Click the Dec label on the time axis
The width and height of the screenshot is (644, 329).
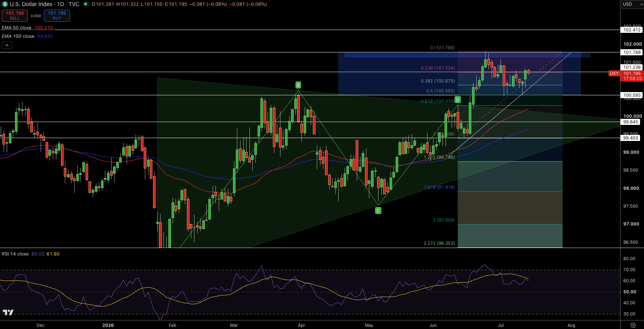coord(40,325)
